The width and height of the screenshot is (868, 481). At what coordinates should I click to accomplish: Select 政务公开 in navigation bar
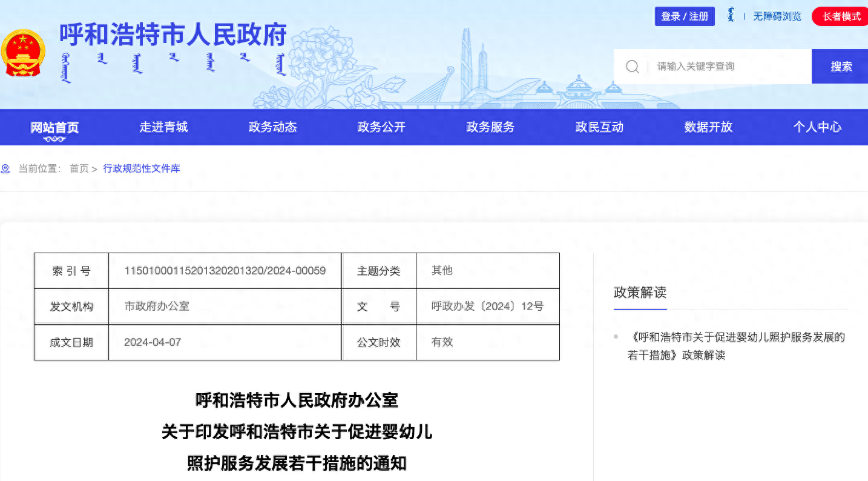coord(381,127)
